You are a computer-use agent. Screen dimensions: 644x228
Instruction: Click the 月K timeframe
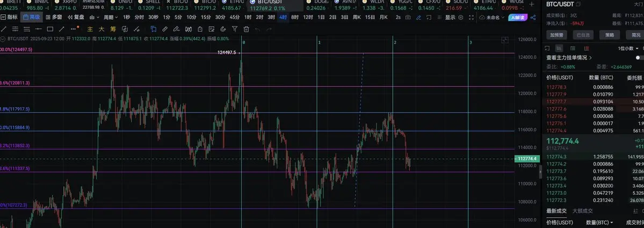pos(383,17)
